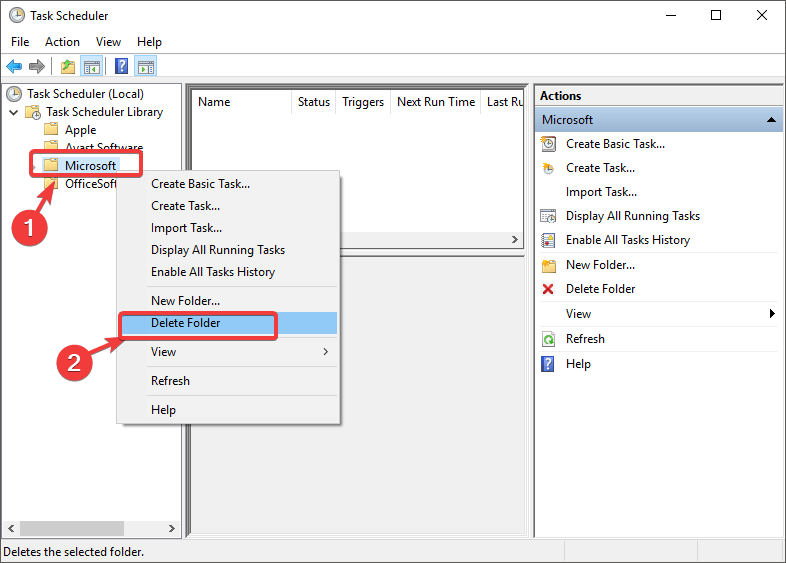Click the Apple folder icon in tree
The width and height of the screenshot is (786, 563).
point(51,129)
